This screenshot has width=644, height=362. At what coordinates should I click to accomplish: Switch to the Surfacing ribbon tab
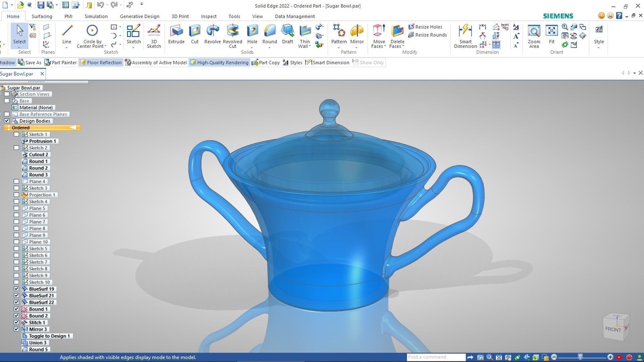point(42,16)
